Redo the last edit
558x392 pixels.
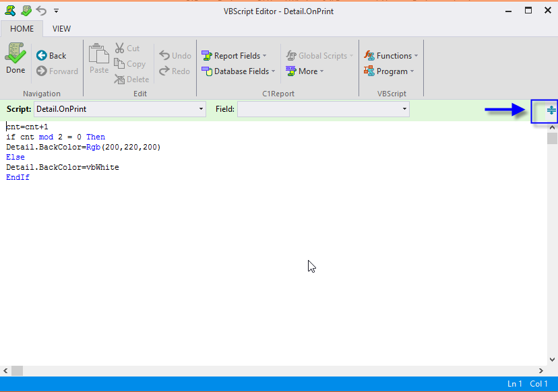pyautogui.click(x=175, y=71)
